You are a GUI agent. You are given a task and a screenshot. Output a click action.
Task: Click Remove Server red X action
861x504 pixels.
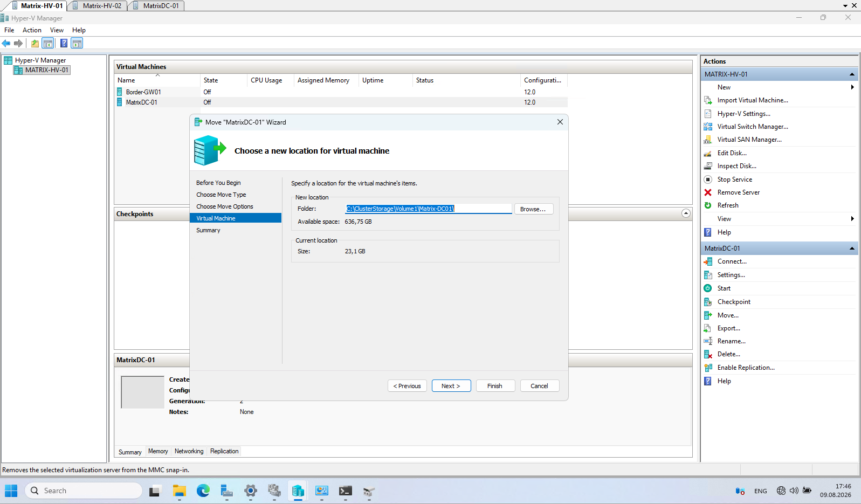point(738,192)
